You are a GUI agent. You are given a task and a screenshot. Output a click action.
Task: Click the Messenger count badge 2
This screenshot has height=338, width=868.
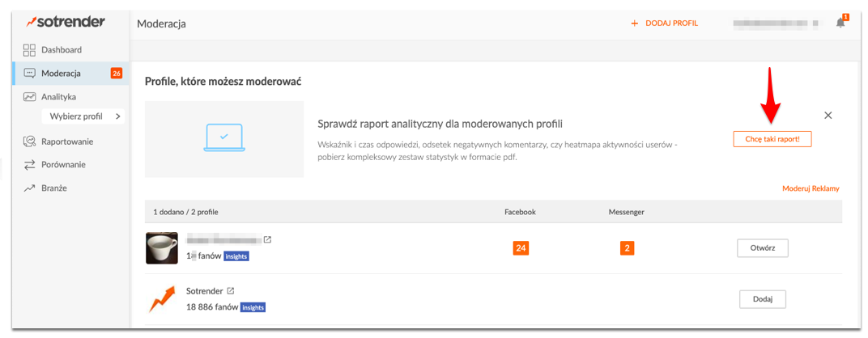(x=627, y=248)
